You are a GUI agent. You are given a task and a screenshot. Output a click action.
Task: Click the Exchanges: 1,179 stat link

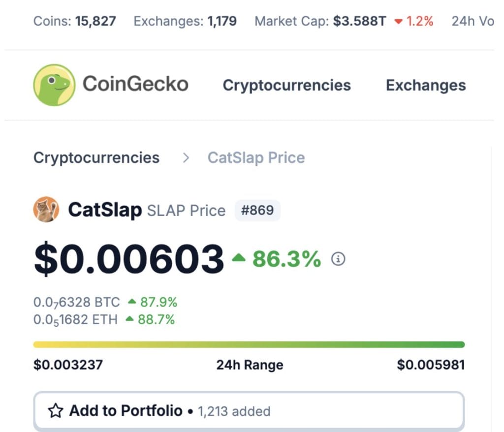[x=185, y=21]
